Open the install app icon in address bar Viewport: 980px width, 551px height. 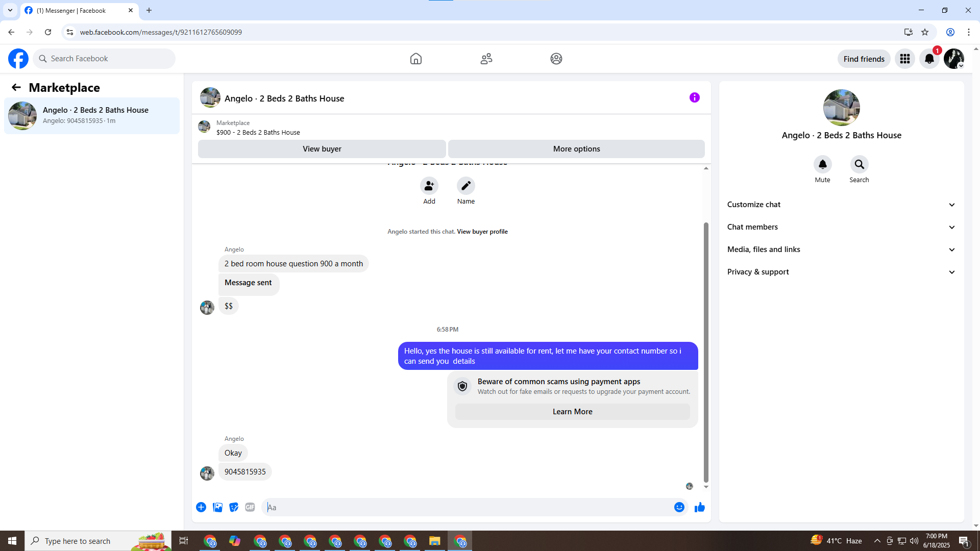(x=909, y=32)
